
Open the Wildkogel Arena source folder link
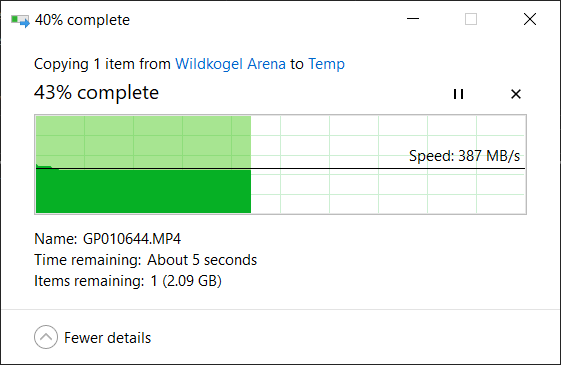[230, 64]
